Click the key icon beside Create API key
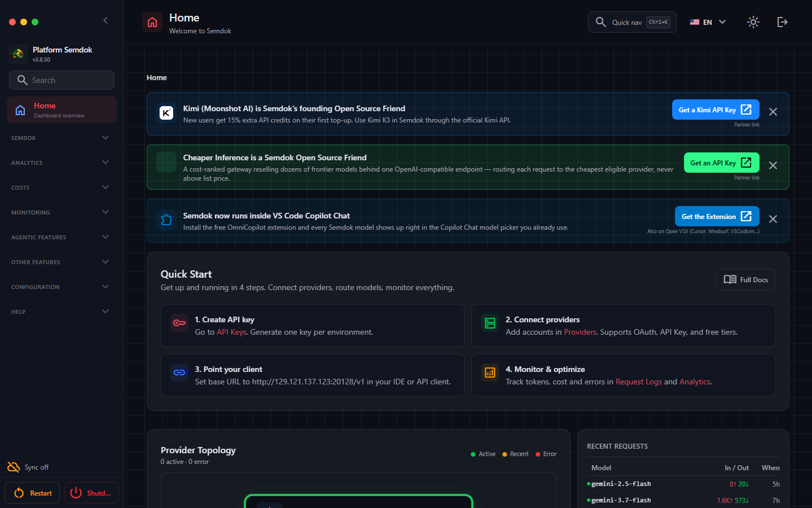The width and height of the screenshot is (812, 508). (x=179, y=323)
